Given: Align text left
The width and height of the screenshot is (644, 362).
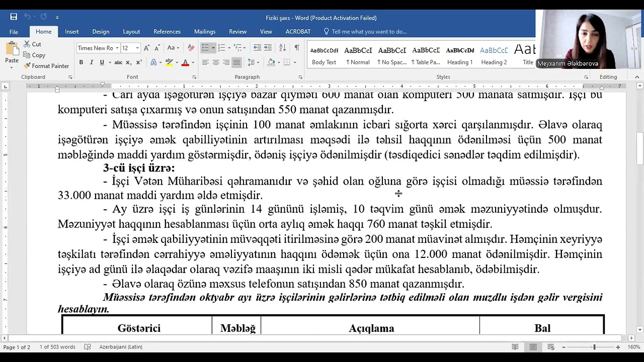Looking at the screenshot, I should [x=205, y=62].
